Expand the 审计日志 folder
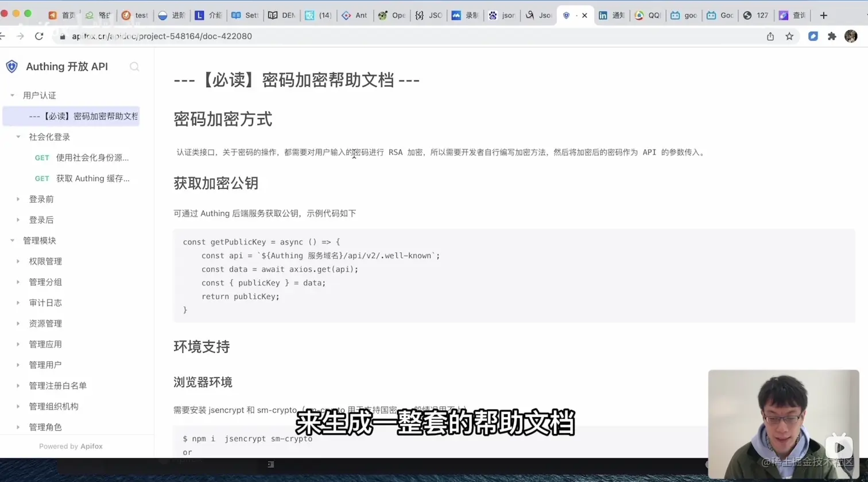The width and height of the screenshot is (868, 482). [x=18, y=303]
